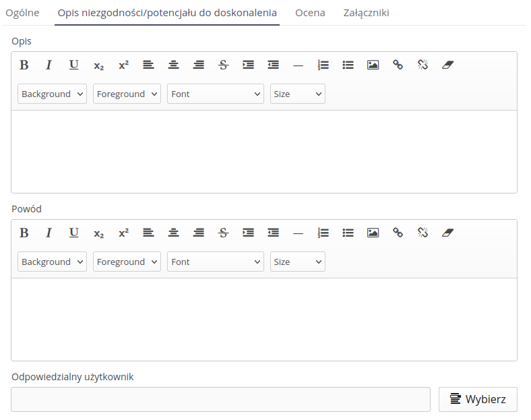Viewport: 531px width, 420px height.
Task: Click eraser clear formatting icon in Opis
Action: [448, 65]
